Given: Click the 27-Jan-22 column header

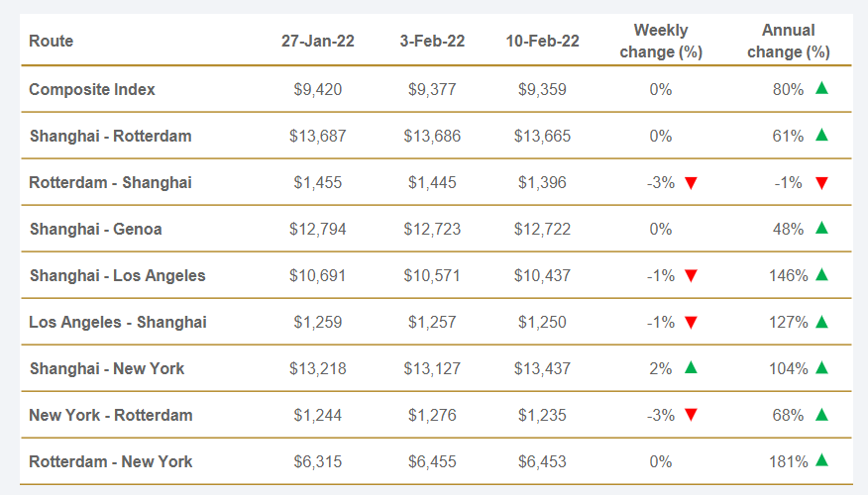Looking at the screenshot, I should pos(317,42).
